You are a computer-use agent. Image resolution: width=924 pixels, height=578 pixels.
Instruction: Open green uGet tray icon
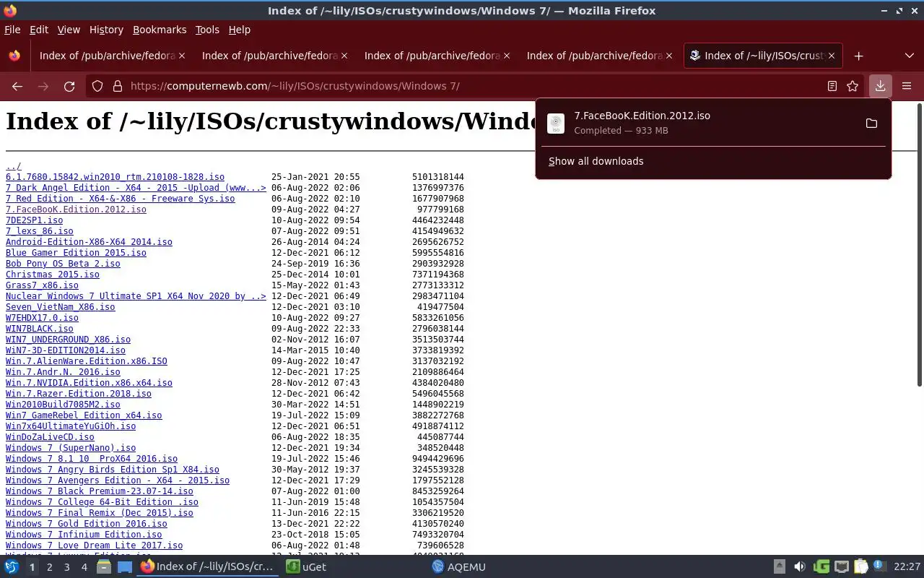coord(821,567)
